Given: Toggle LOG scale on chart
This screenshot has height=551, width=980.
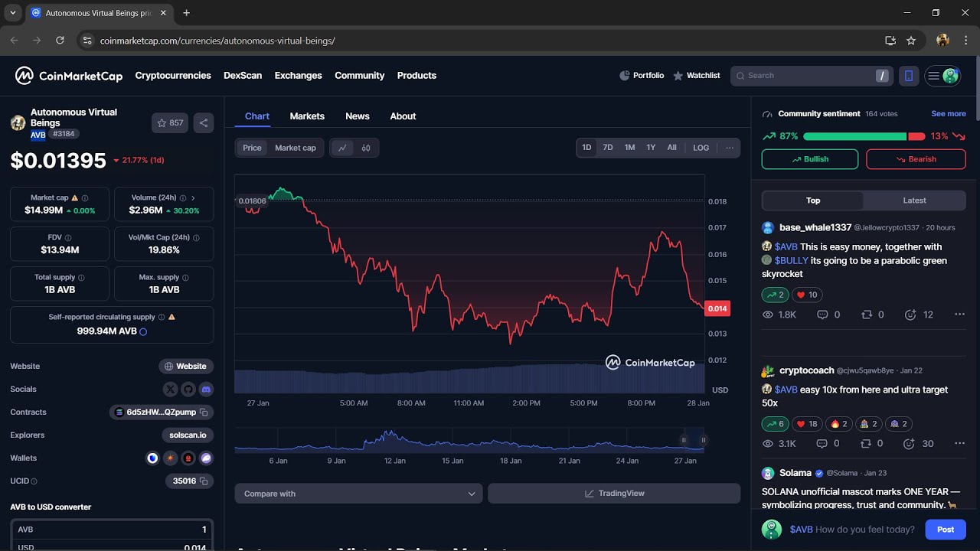Looking at the screenshot, I should pyautogui.click(x=701, y=148).
